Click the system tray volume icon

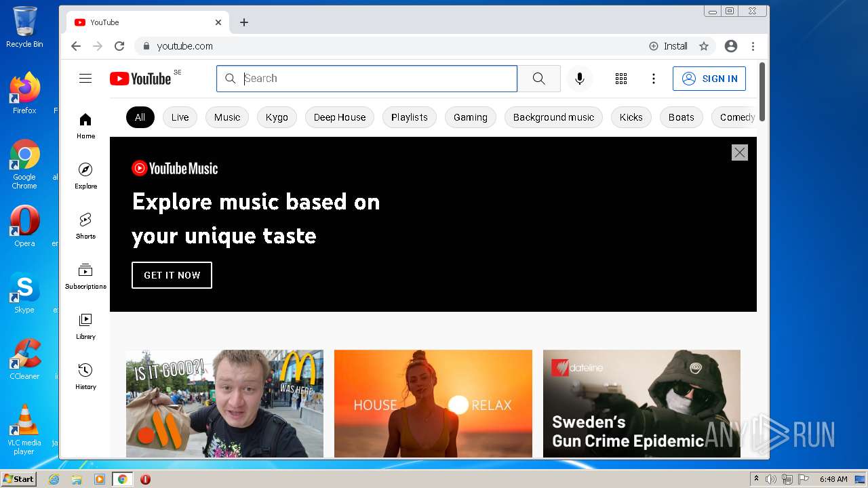771,479
